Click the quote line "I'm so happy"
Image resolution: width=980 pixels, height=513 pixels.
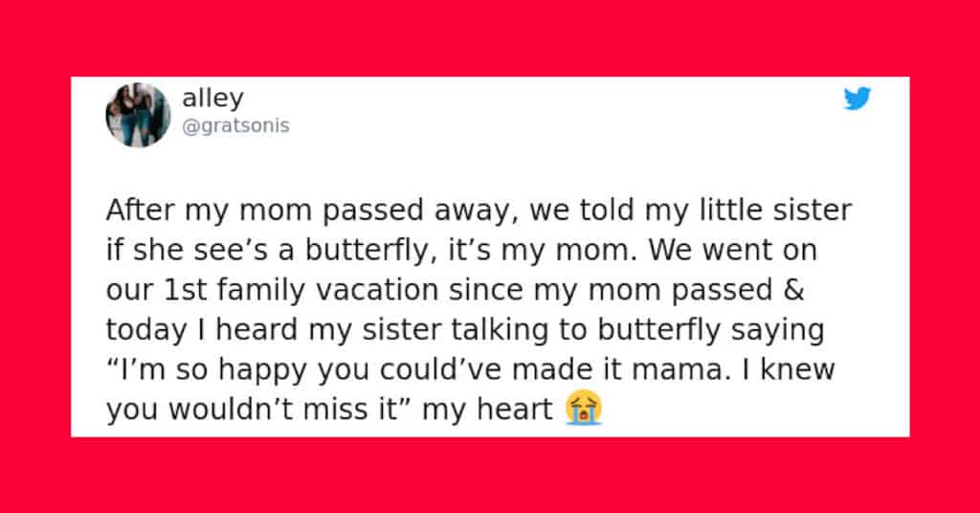coord(470,369)
